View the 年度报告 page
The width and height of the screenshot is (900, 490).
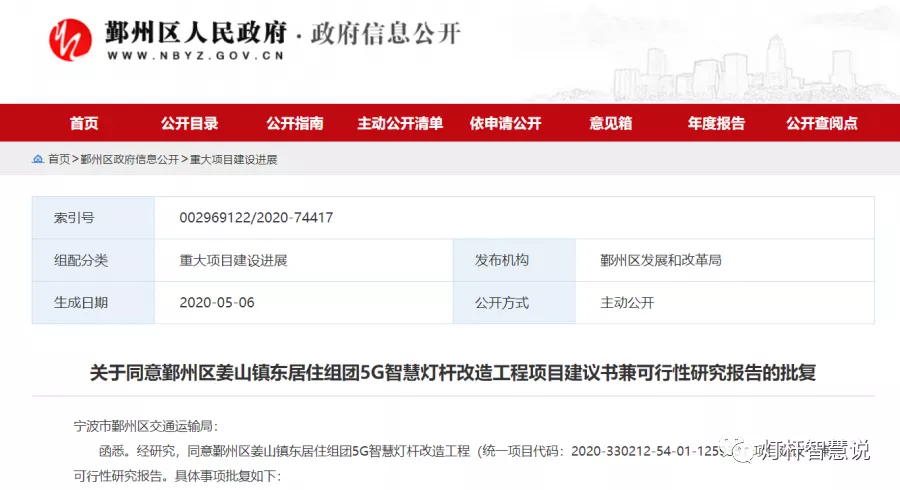[716, 123]
